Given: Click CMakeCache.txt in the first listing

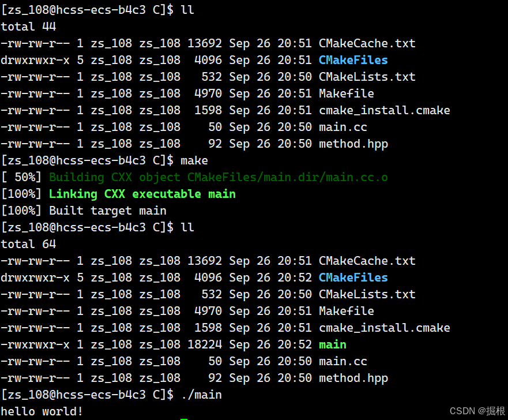Looking at the screenshot, I should pos(367,43).
